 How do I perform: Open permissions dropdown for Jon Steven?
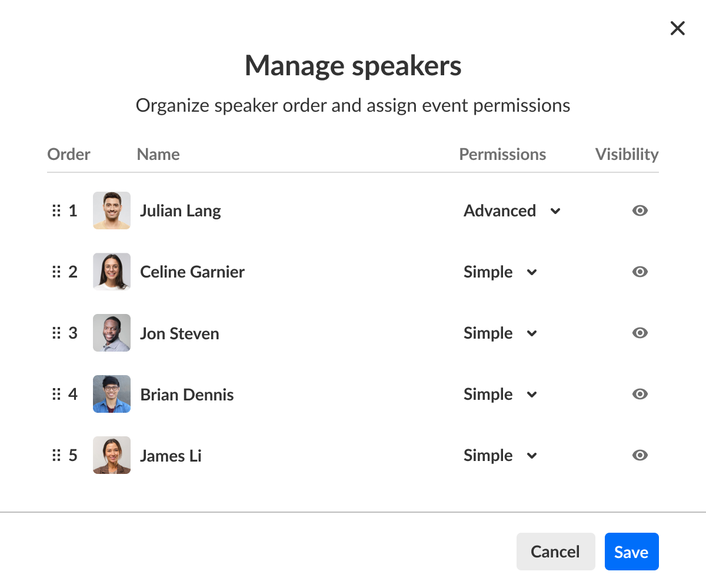[501, 333]
